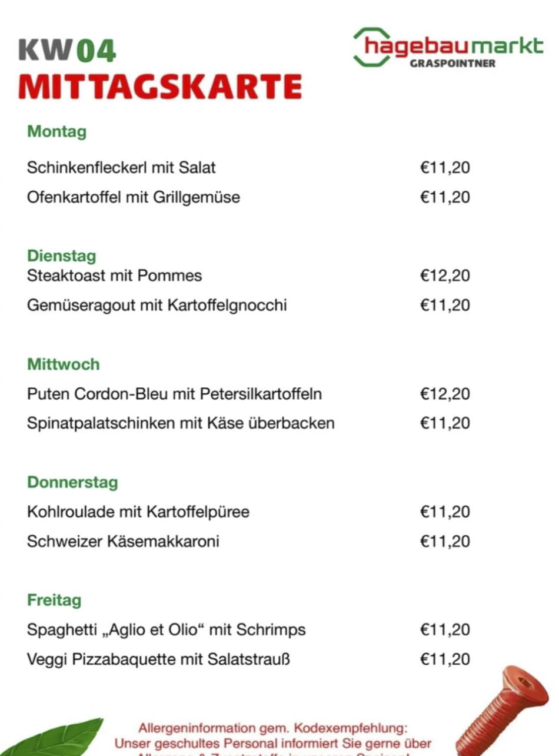This screenshot has width=559, height=756.
Task: Click Spaghetti Aglio et Olio mit Schrimps
Action: 167,630
